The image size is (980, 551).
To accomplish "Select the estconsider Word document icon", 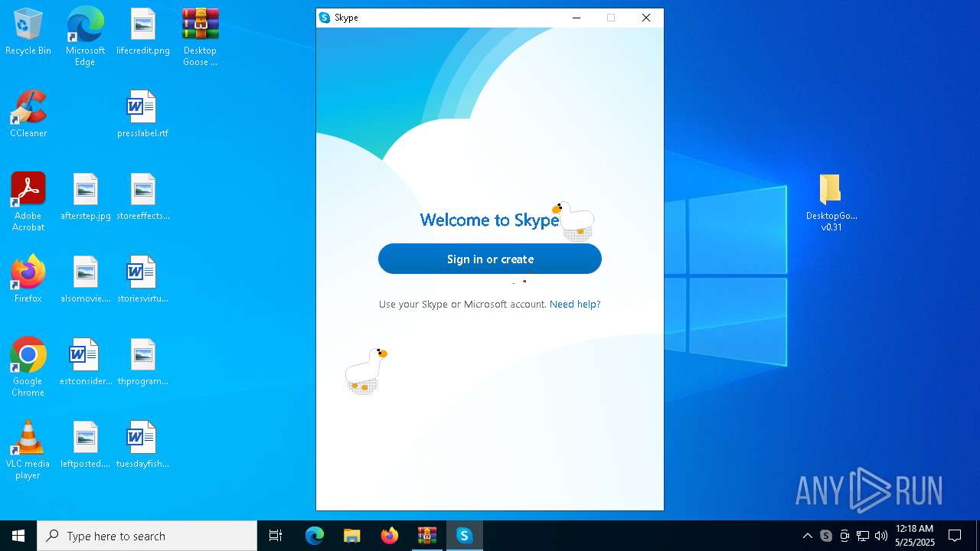I will (85, 363).
